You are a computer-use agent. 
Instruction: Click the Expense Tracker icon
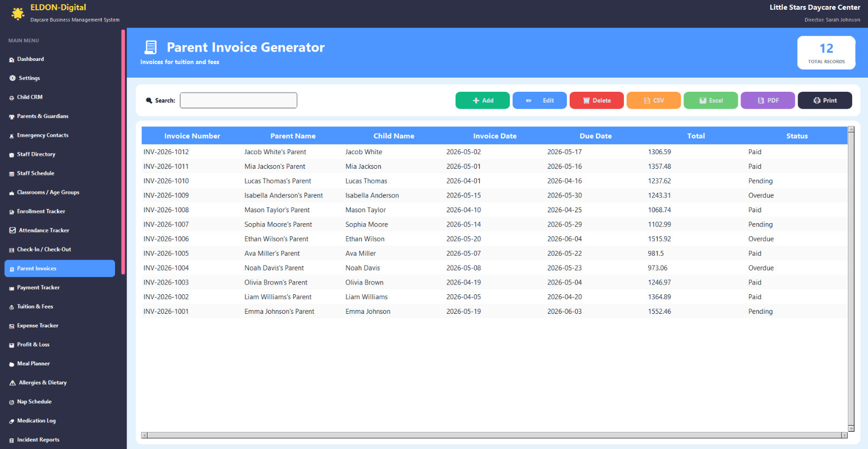(x=11, y=326)
